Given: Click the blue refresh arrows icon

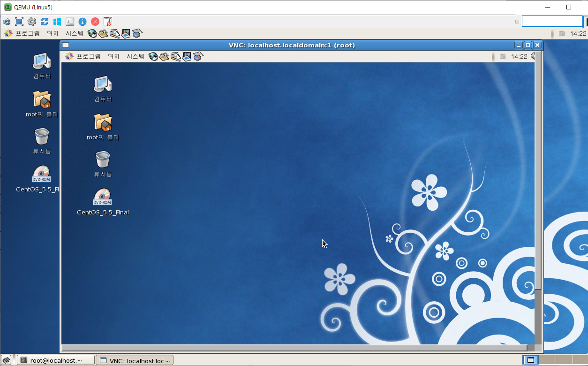Looking at the screenshot, I should [45, 22].
